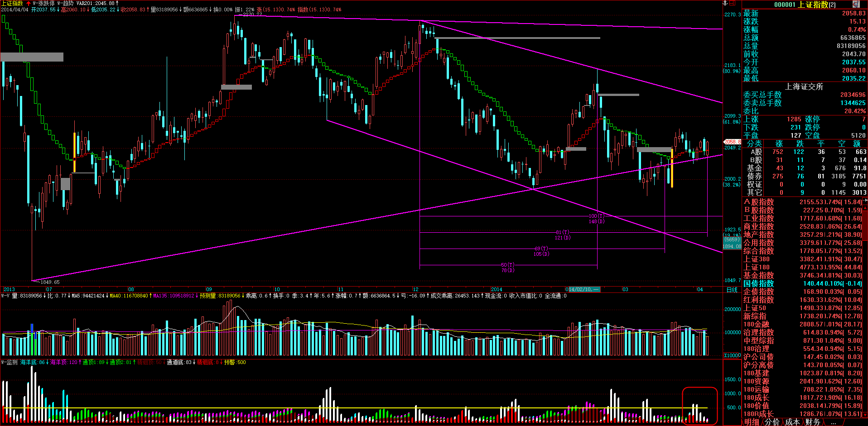Open the 明细 tab

coord(752,422)
